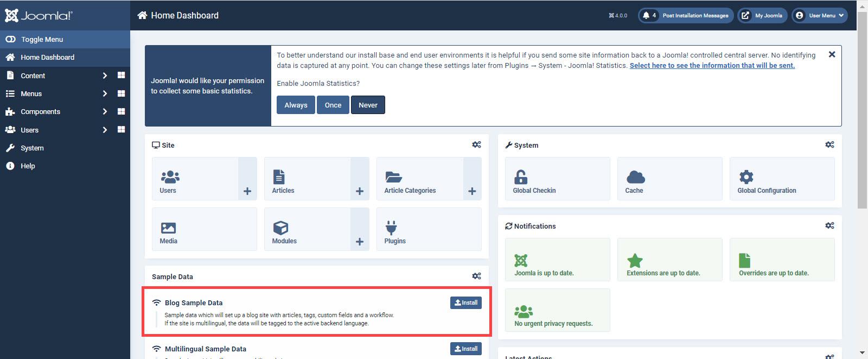Open the Cache tile
Viewport: 868px width, 359px height.
670,179
